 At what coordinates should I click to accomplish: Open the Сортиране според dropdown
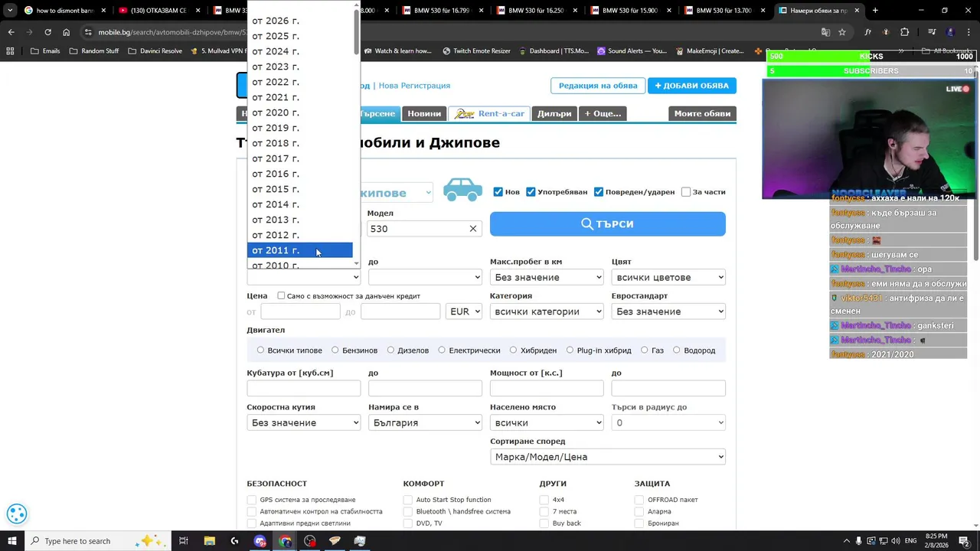click(608, 457)
